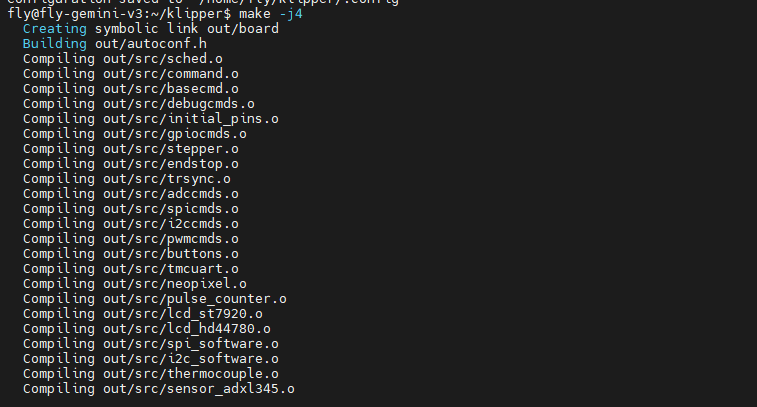Click the shell prompt 'fly@fly-gemini-v3'
Viewport: 757px width, 407px height.
[x=75, y=13]
